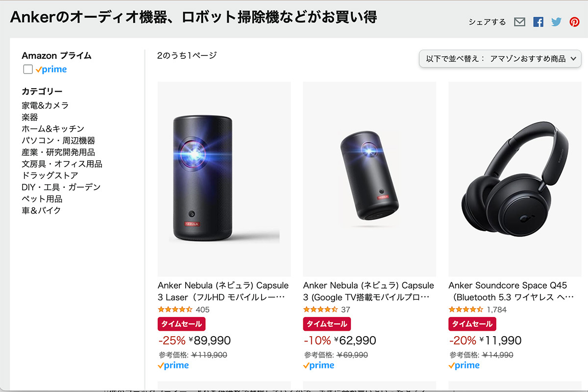Enable the Amazon prime filter checkbox
Viewport: 588px width, 392px height.
click(28, 69)
